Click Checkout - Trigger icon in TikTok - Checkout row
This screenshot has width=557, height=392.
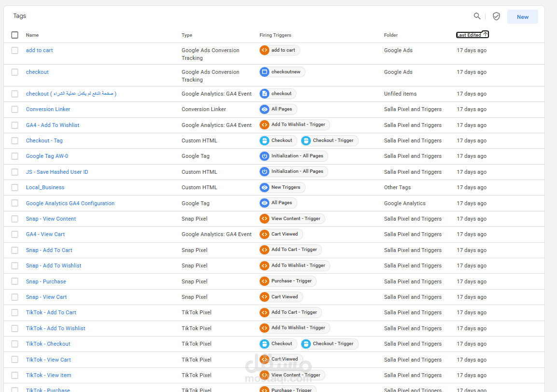tap(306, 344)
